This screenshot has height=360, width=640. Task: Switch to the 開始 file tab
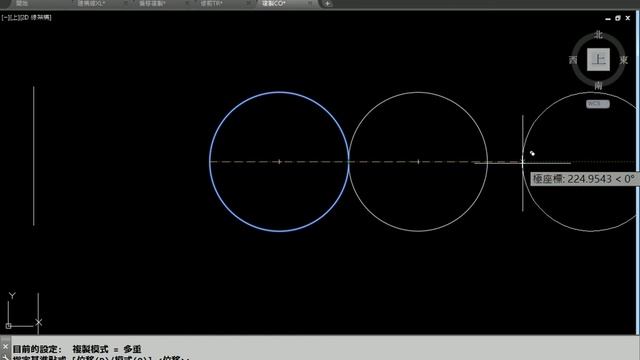coord(22,3)
